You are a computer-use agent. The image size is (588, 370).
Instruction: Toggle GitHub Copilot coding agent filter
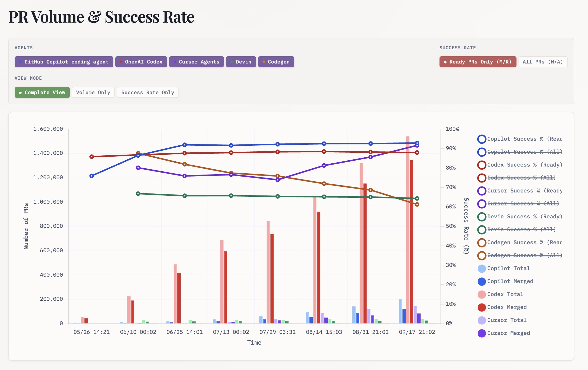point(64,62)
